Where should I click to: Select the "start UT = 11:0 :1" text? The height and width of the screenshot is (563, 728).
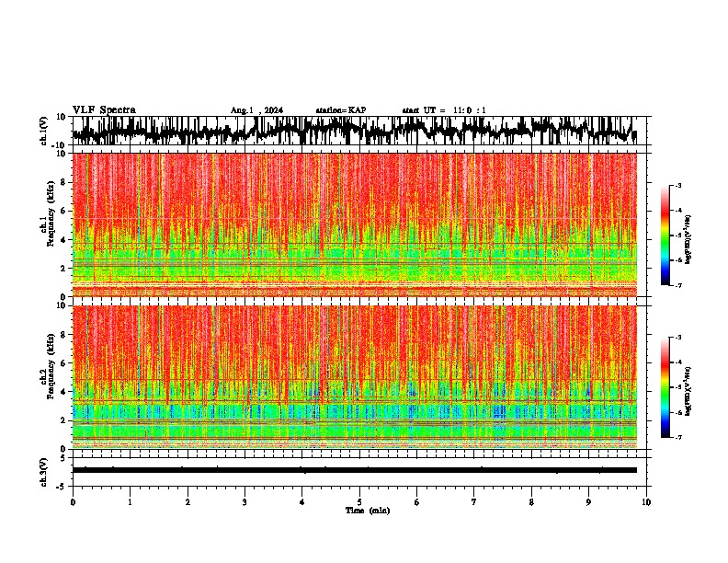[x=444, y=110]
